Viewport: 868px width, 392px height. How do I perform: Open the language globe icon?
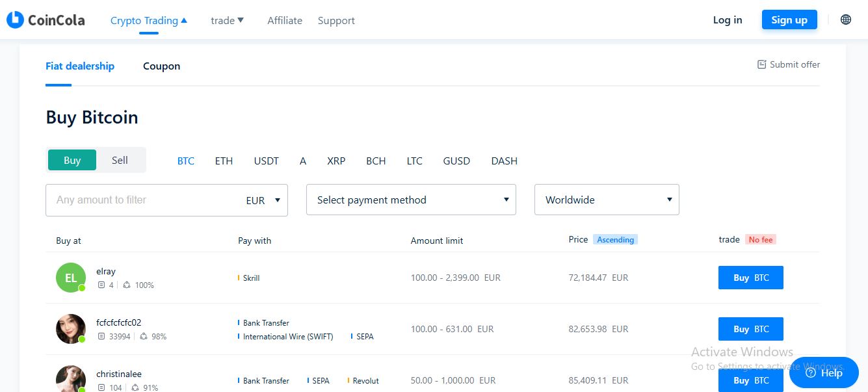[x=846, y=20]
